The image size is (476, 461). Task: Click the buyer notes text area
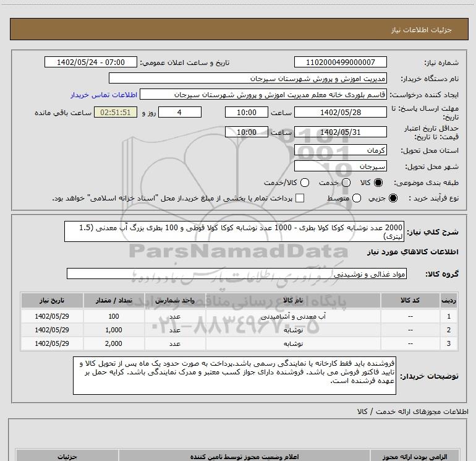point(234,376)
